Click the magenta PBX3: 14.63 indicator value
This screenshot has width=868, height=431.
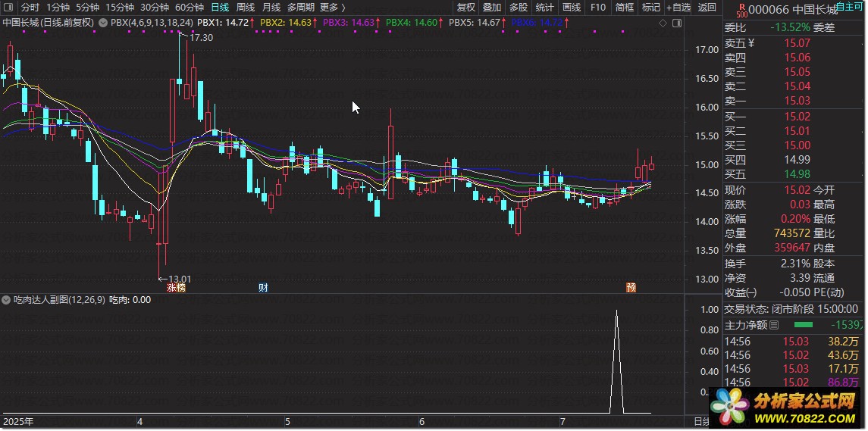pos(348,23)
